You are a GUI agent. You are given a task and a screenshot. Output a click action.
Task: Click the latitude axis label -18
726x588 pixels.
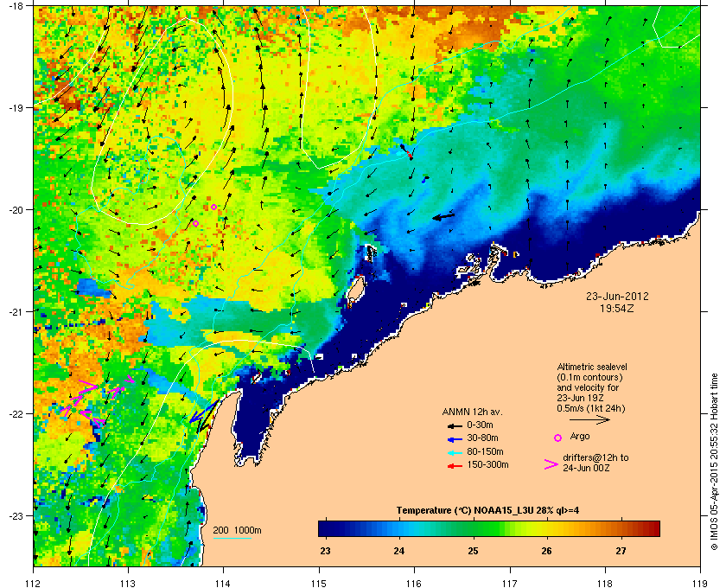pos(16,6)
